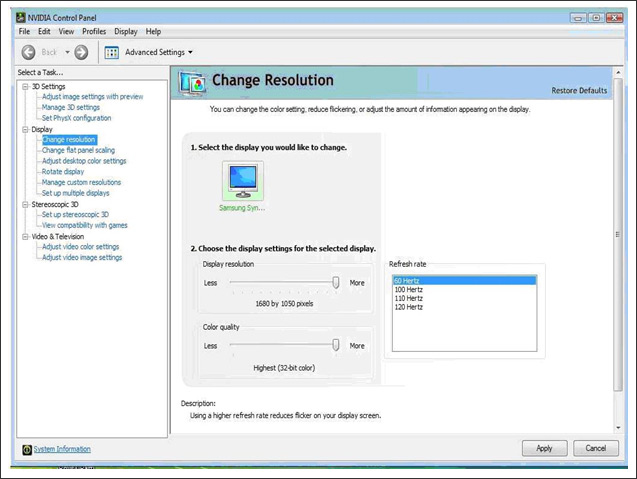Click the Restore Defaults link
Viewport: 637px width, 479px height.
(579, 90)
